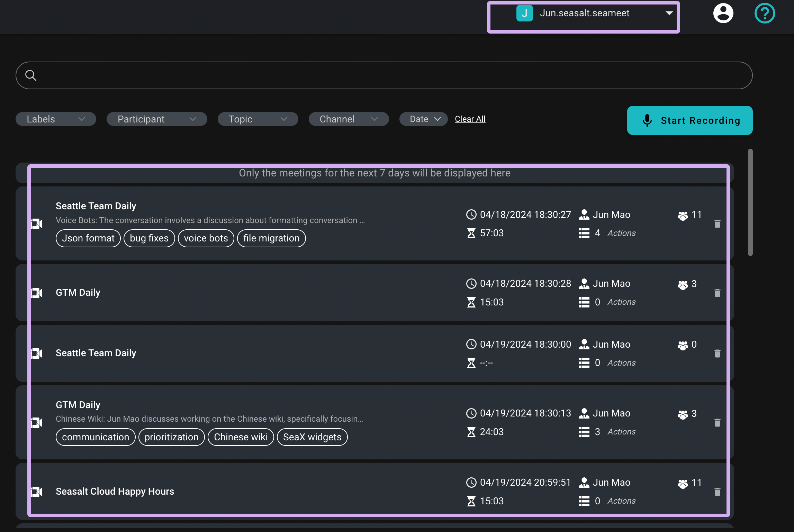
Task: Click the help question mark icon
Action: click(x=765, y=13)
